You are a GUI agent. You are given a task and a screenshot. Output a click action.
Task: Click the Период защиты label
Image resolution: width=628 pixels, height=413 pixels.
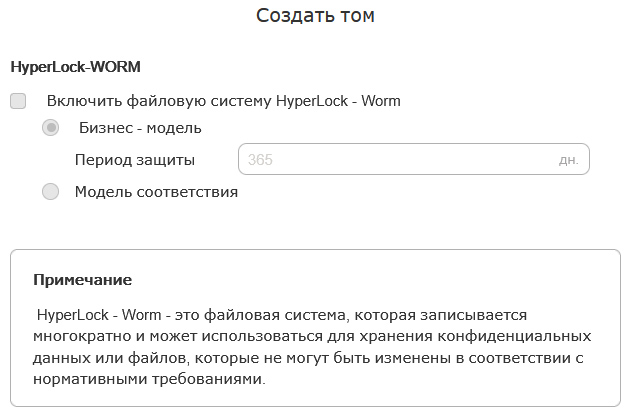tap(135, 160)
